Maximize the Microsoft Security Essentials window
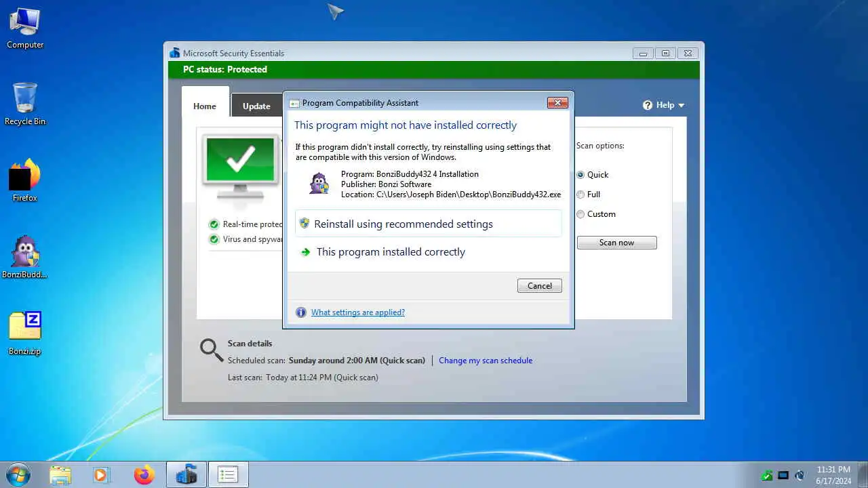Viewport: 868px width, 488px height. click(x=665, y=54)
